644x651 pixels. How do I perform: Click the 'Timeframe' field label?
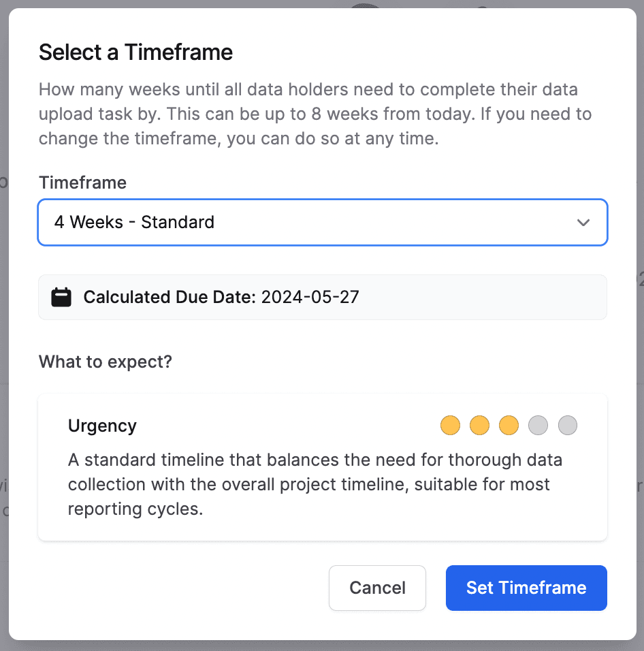tap(82, 182)
